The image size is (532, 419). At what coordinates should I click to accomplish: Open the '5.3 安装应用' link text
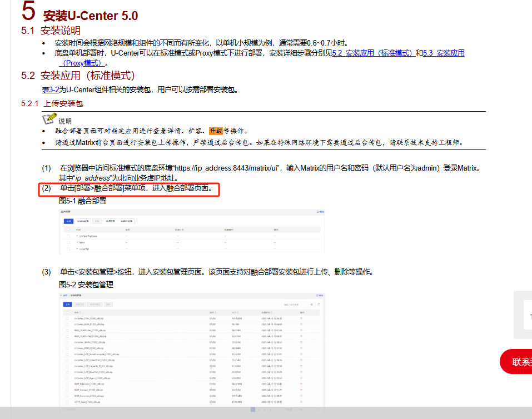pos(444,53)
